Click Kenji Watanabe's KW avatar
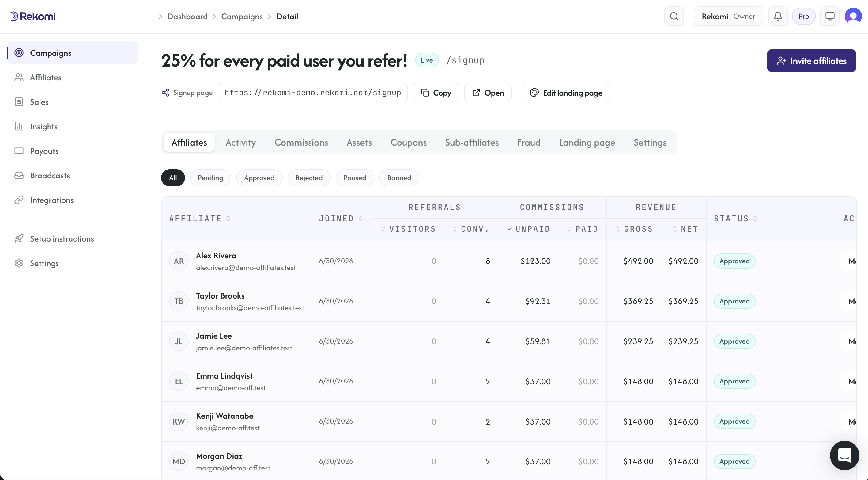 [179, 421]
